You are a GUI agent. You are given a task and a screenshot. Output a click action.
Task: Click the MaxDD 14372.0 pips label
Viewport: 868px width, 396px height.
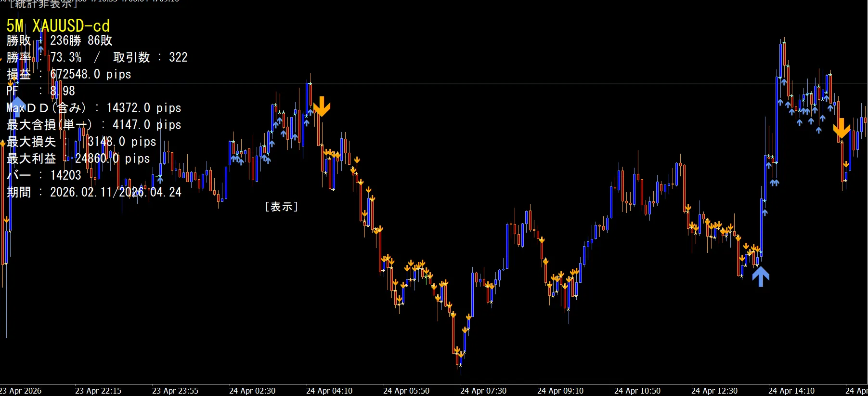click(x=93, y=108)
